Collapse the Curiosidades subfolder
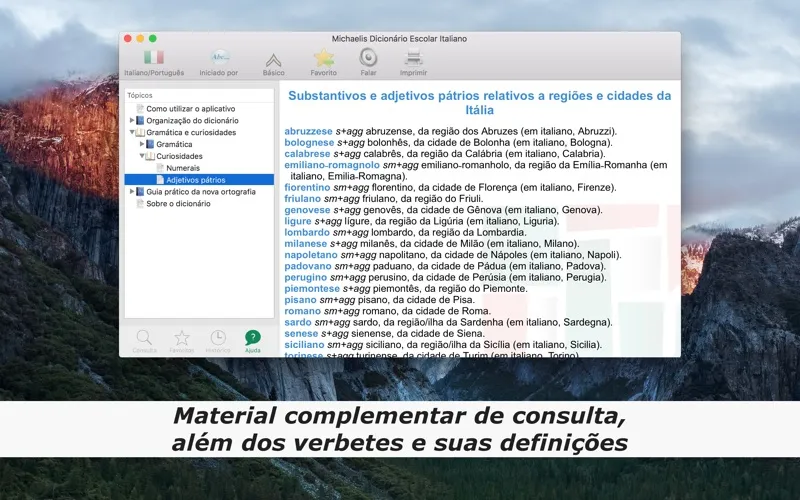 [x=142, y=156]
